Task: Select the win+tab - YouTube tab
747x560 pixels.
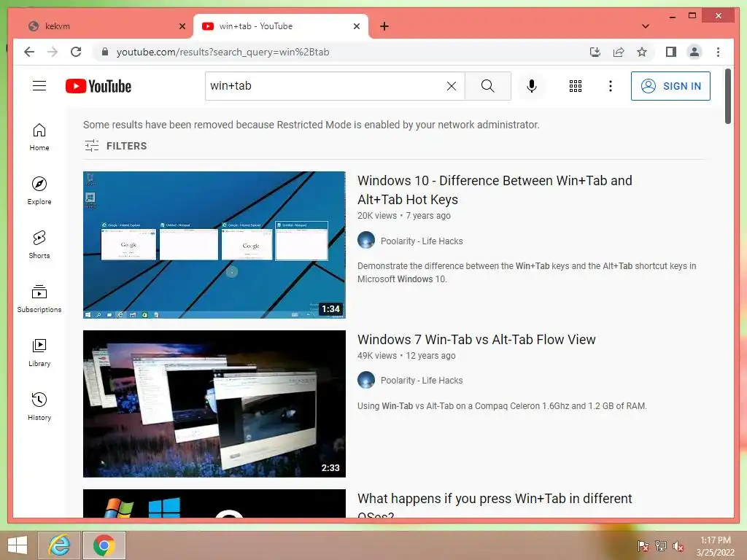Action: click(x=281, y=26)
